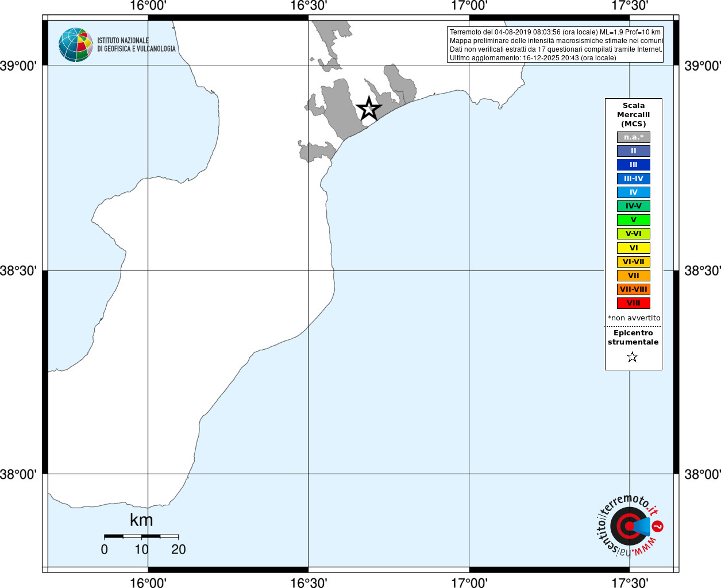Select the IV-V green swatch
The width and height of the screenshot is (721, 588).
(x=634, y=206)
